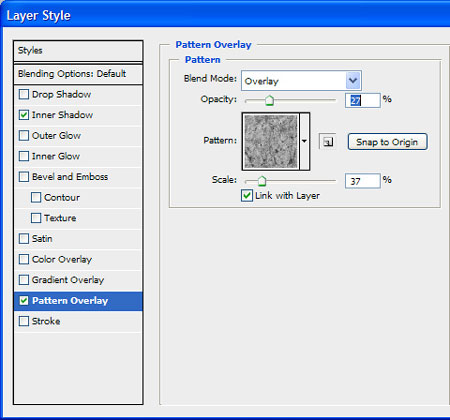Enable the Outer Glow checkbox
This screenshot has height=420, width=450.
coord(24,136)
